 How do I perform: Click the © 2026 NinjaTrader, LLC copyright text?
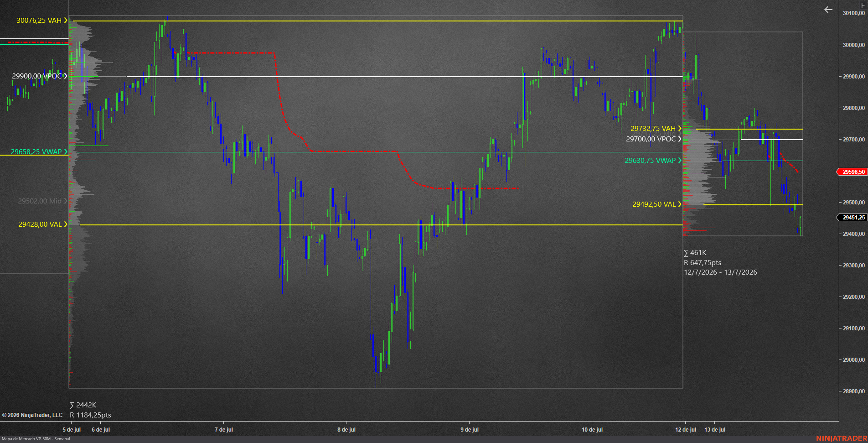point(32,415)
